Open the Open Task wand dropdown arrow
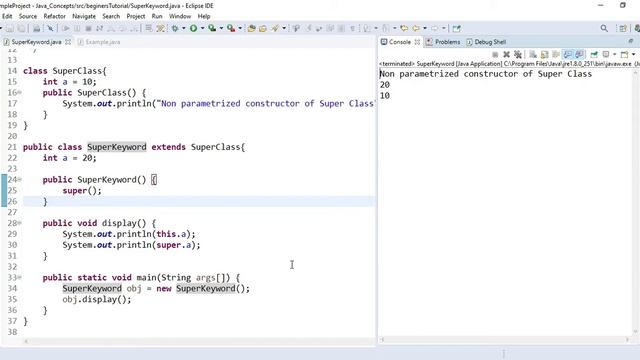This screenshot has width=640, height=360. point(284,28)
